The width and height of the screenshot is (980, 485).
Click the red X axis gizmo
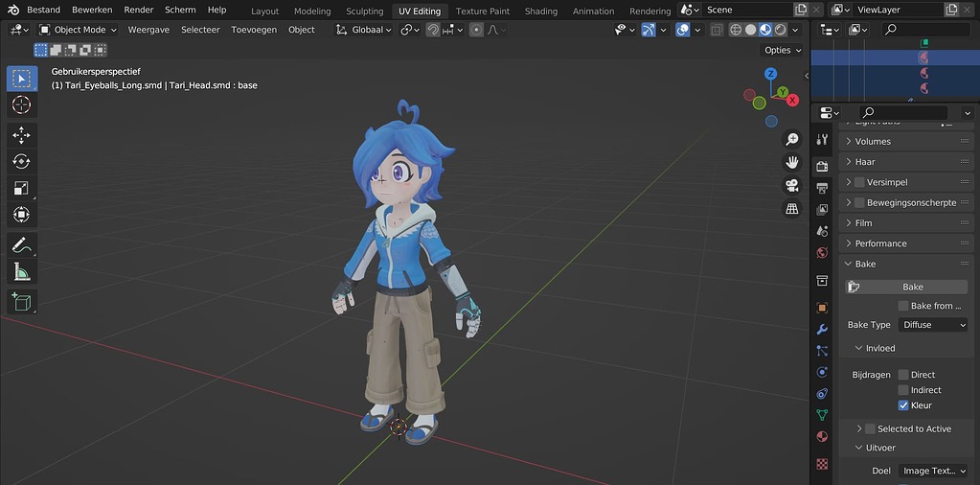(x=792, y=100)
